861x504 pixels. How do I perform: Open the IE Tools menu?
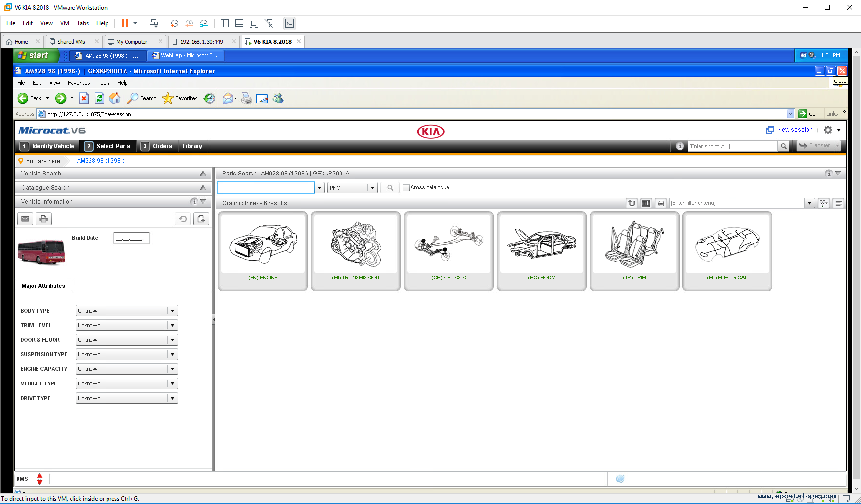[103, 83]
